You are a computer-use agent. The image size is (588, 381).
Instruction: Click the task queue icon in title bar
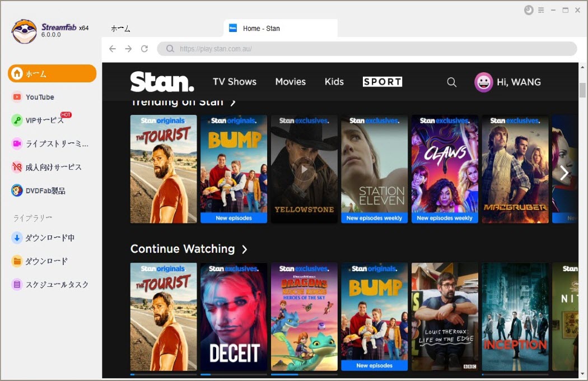pos(529,10)
